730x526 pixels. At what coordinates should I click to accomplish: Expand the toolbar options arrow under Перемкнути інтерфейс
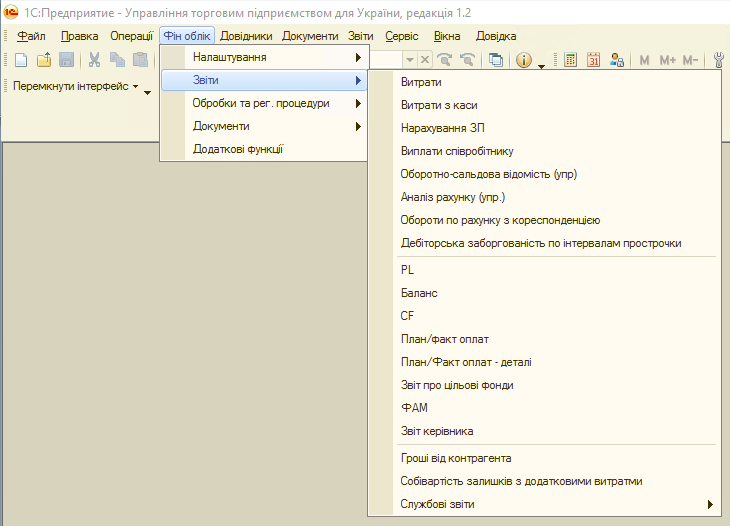click(148, 93)
